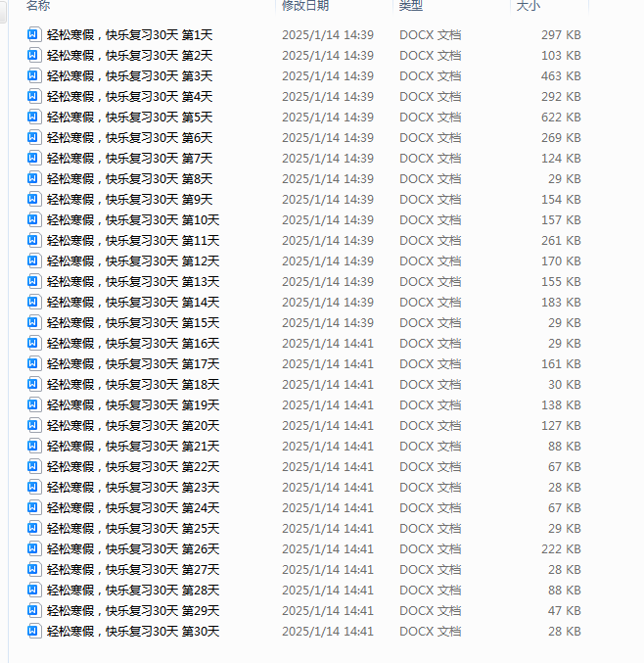Click the document icon for 第10天 file

point(34,220)
